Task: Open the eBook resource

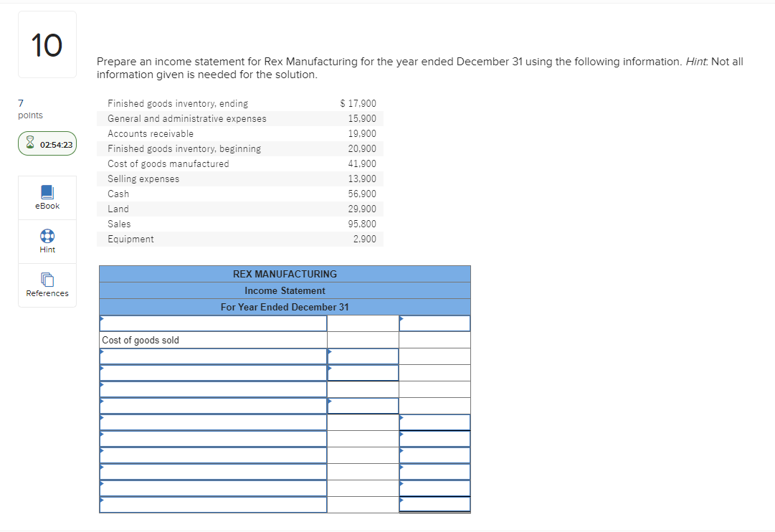Action: 47,198
